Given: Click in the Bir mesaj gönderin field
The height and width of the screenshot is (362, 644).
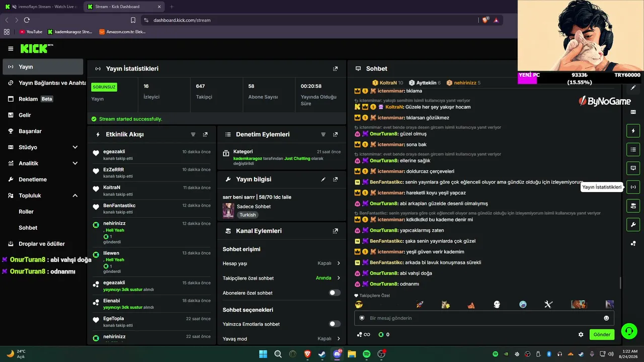Looking at the screenshot, I should 484,318.
